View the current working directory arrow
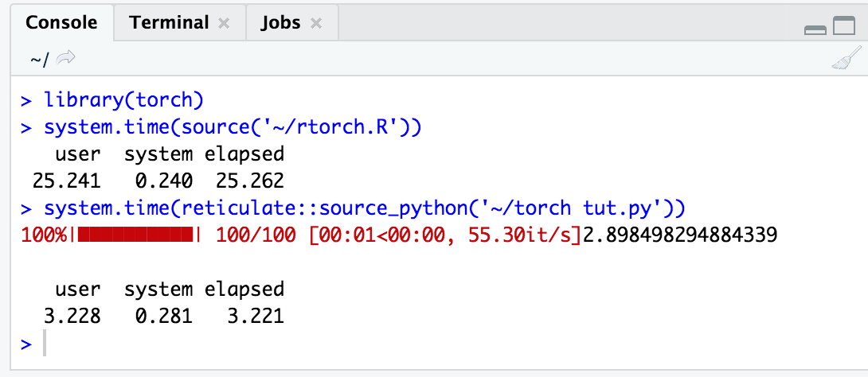The width and height of the screenshot is (868, 377). click(65, 57)
